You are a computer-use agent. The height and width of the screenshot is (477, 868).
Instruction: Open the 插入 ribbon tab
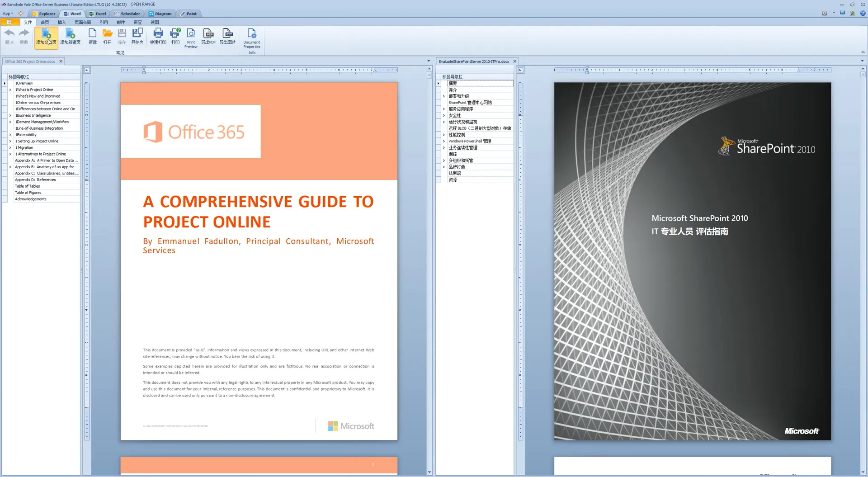coord(61,22)
